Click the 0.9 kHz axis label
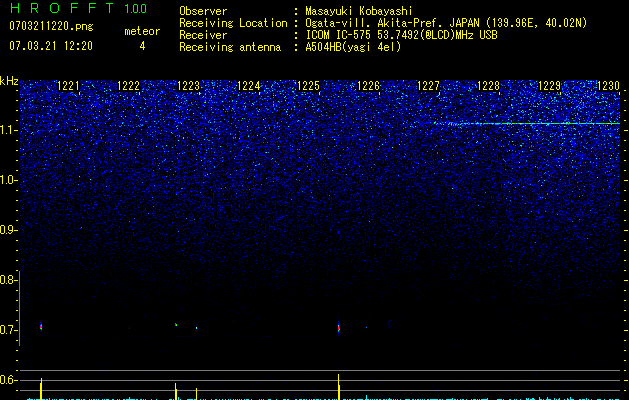Image resolution: width=629 pixels, height=400 pixels. 8,230
